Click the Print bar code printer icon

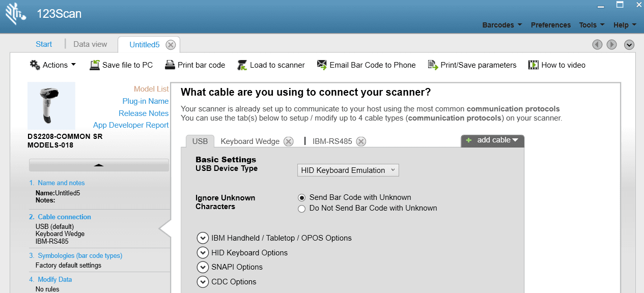pos(170,65)
